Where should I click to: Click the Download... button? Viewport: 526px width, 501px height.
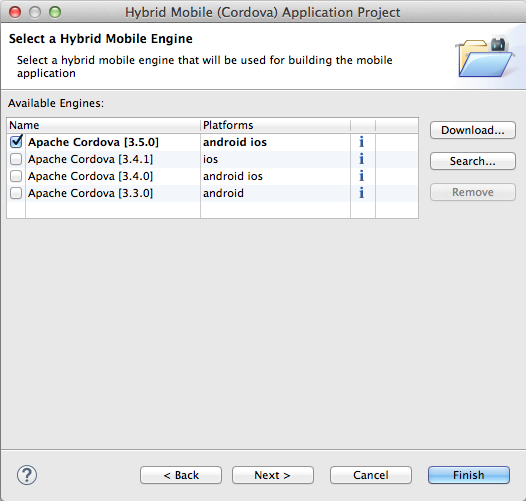coord(473,130)
